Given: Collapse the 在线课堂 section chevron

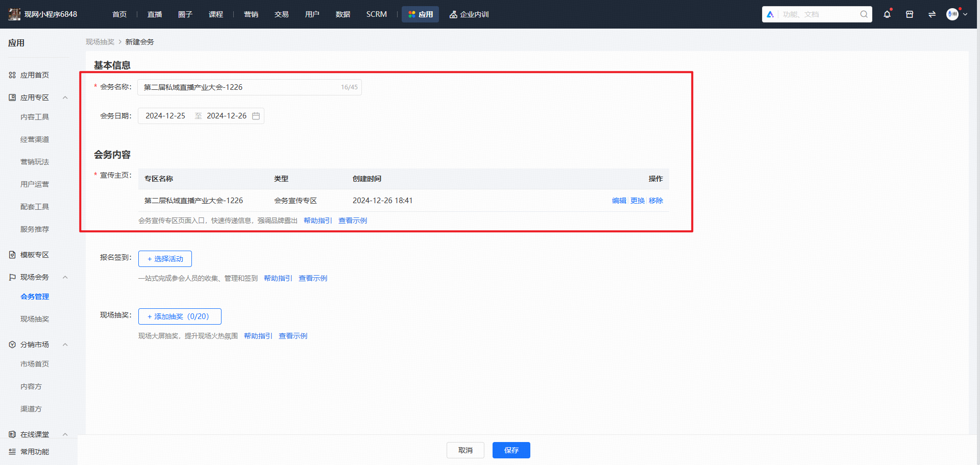Looking at the screenshot, I should pos(65,434).
